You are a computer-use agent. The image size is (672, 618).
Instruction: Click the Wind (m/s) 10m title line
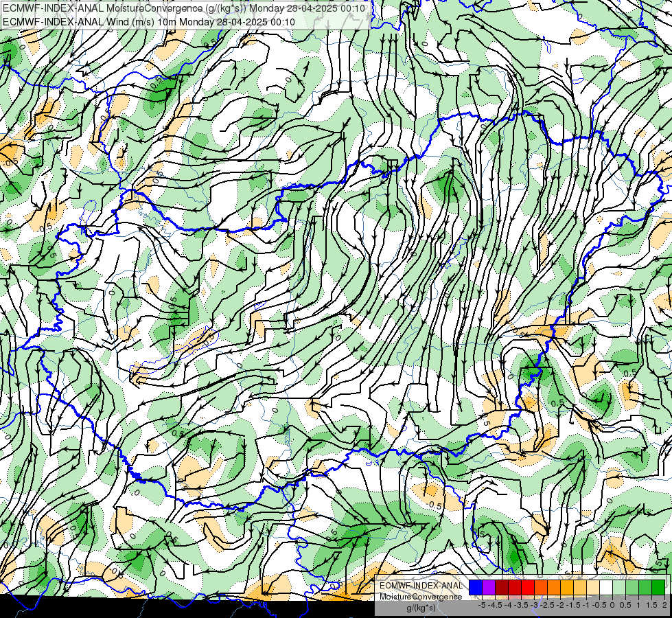click(x=148, y=21)
